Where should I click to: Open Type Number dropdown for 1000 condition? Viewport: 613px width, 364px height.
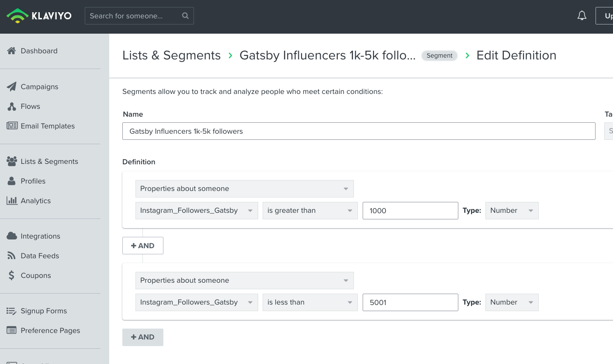[x=512, y=211]
